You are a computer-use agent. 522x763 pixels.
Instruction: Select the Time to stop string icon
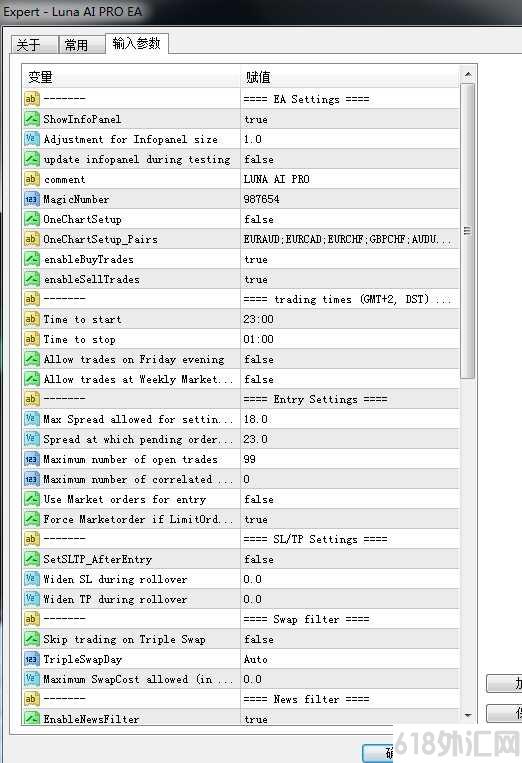[x=32, y=339]
